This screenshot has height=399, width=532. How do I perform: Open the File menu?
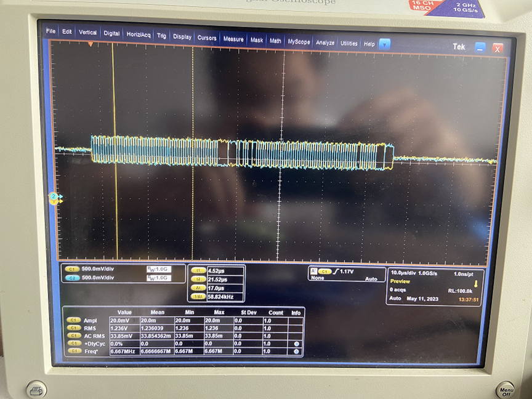tap(51, 31)
